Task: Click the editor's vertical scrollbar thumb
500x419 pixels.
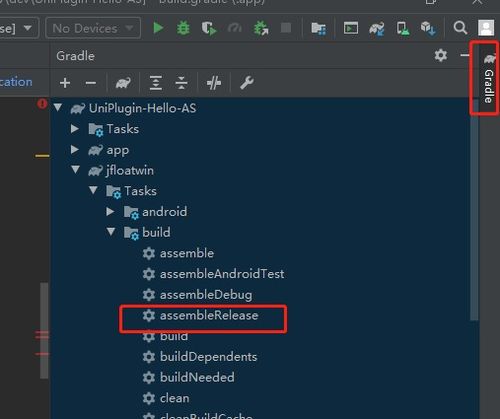Action: point(44,331)
